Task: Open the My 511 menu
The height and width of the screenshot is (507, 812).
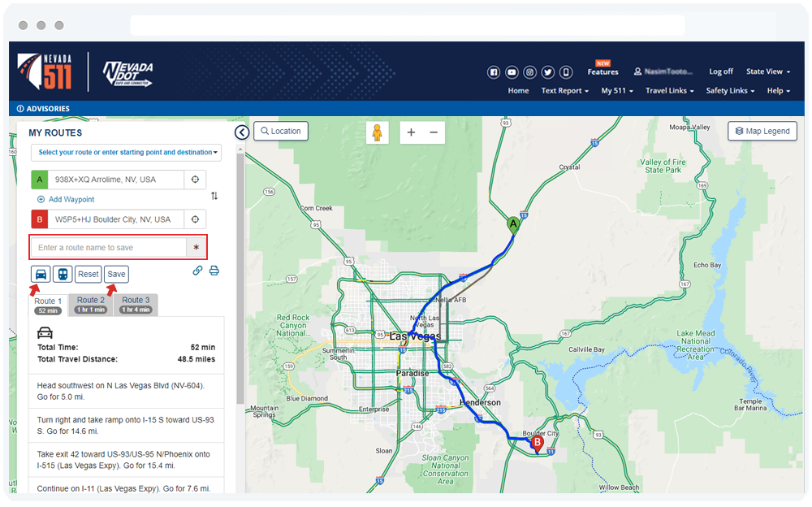Action: (617, 91)
